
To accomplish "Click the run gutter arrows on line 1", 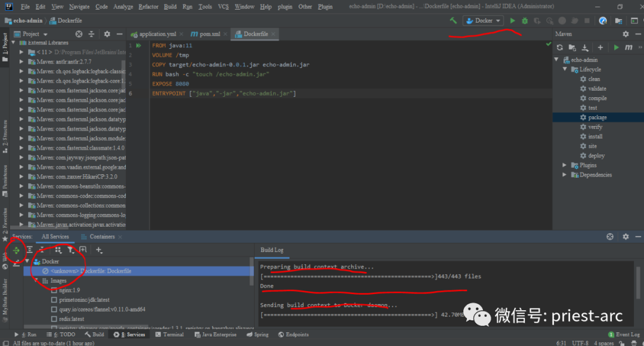I will pyautogui.click(x=138, y=45).
